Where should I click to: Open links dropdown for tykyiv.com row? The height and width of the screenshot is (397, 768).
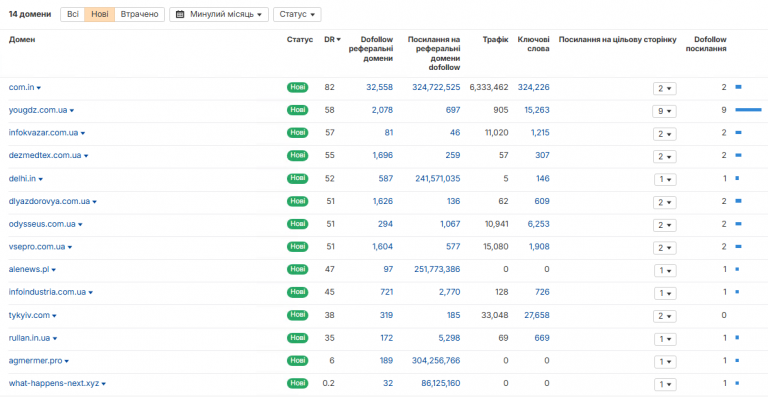[664, 316]
